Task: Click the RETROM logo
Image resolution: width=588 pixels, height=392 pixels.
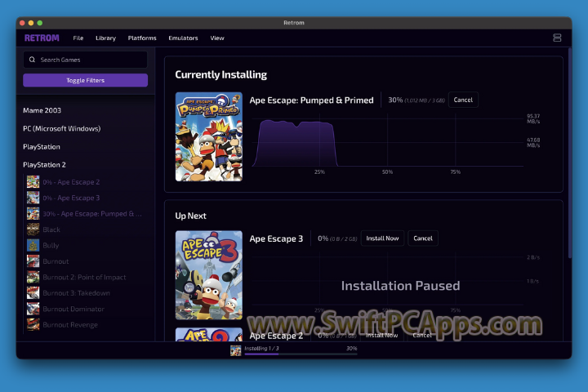Action: point(42,38)
